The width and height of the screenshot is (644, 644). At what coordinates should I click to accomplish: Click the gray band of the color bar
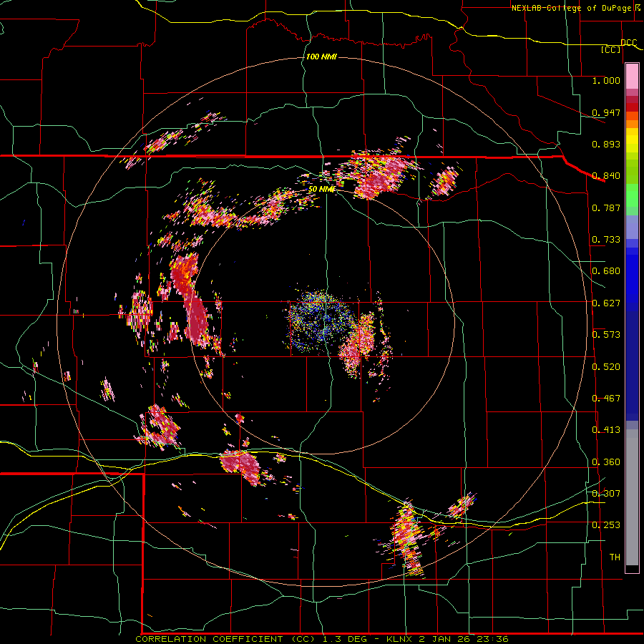tap(632, 497)
